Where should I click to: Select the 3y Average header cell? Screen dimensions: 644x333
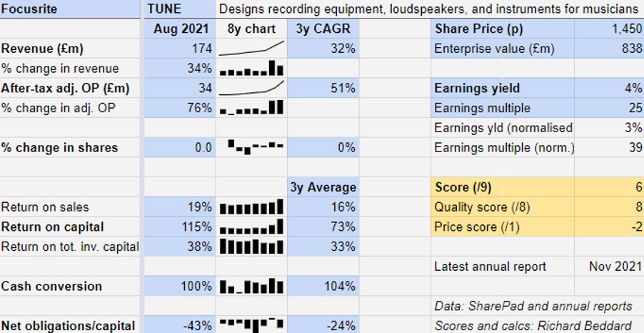[x=323, y=187]
